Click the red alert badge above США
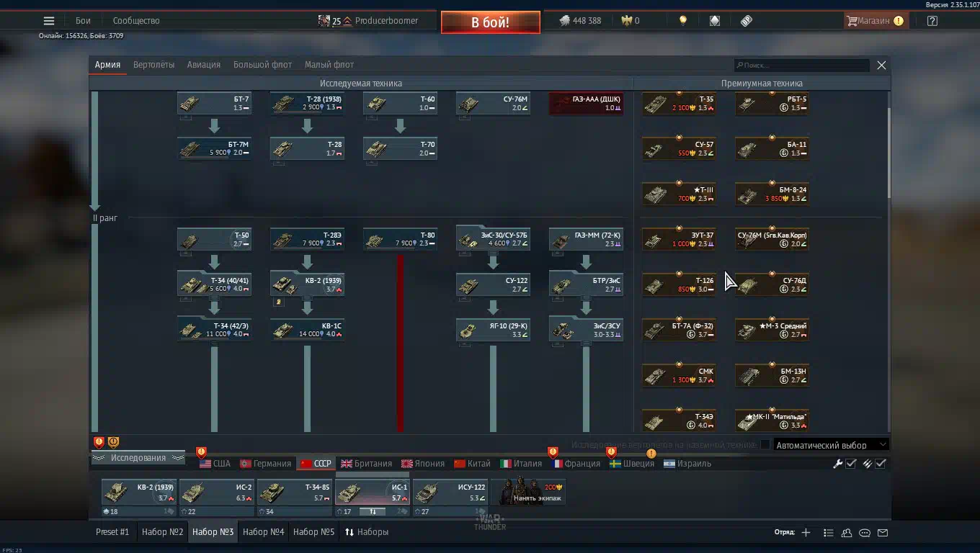Screen dimensions: 980x553 [201, 452]
